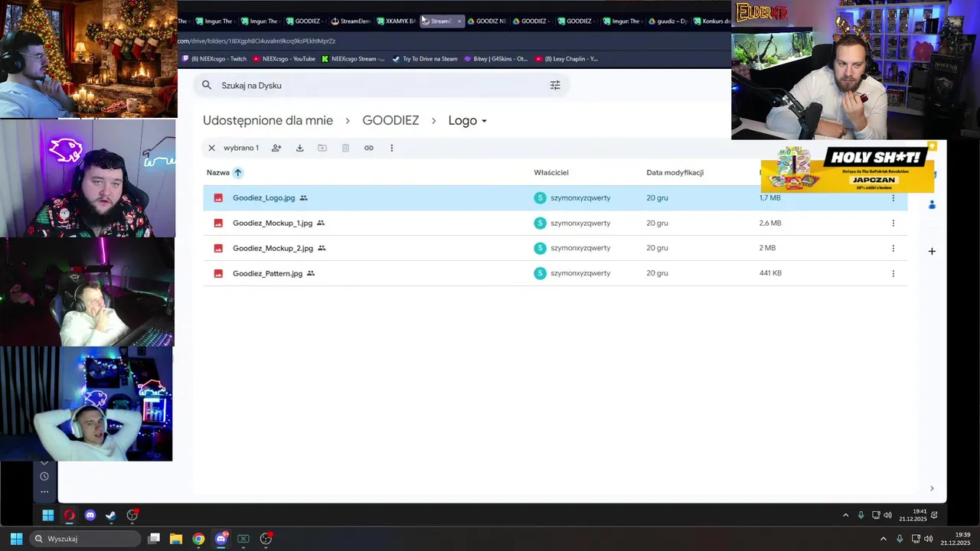Click the share (add person) toolbar icon
The image size is (980, 551).
point(276,148)
